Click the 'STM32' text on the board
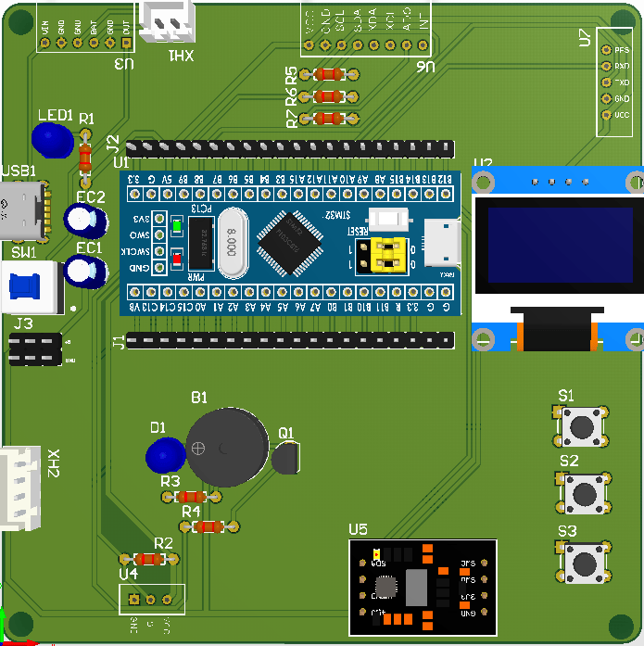 pos(337,215)
